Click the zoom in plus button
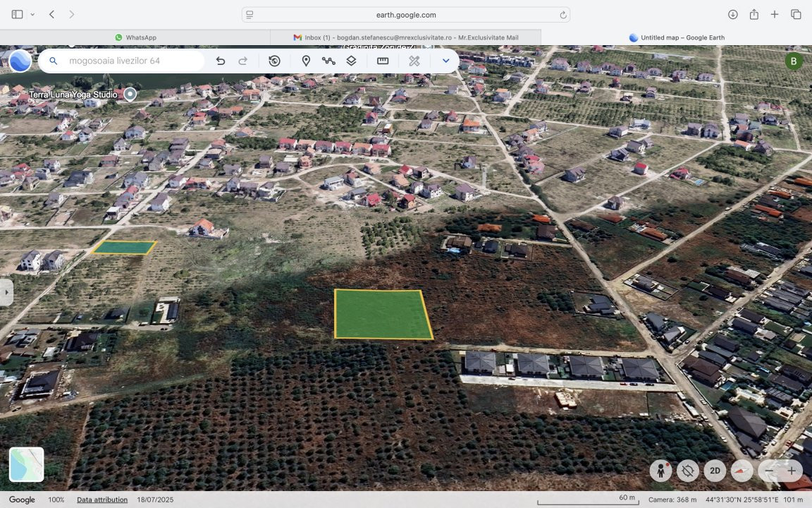 [792, 471]
